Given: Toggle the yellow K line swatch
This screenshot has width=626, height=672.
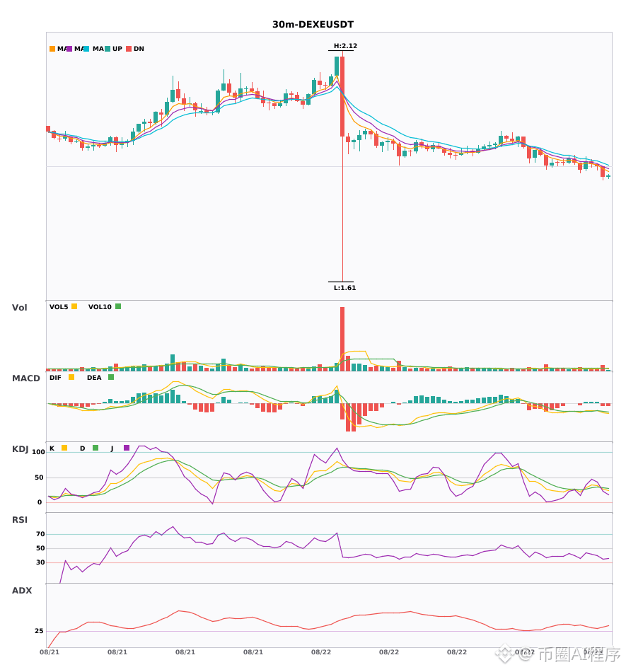Looking at the screenshot, I should tap(64, 448).
